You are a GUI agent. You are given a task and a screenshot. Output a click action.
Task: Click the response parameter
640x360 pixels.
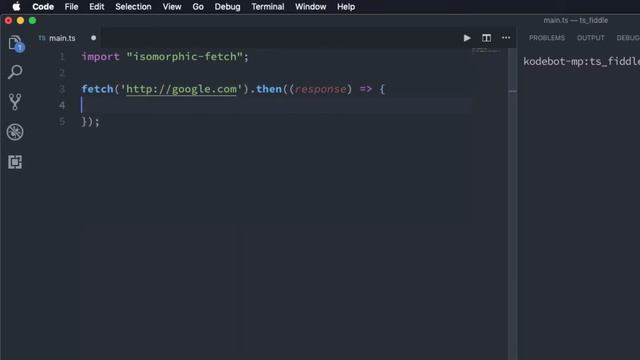[x=320, y=89]
